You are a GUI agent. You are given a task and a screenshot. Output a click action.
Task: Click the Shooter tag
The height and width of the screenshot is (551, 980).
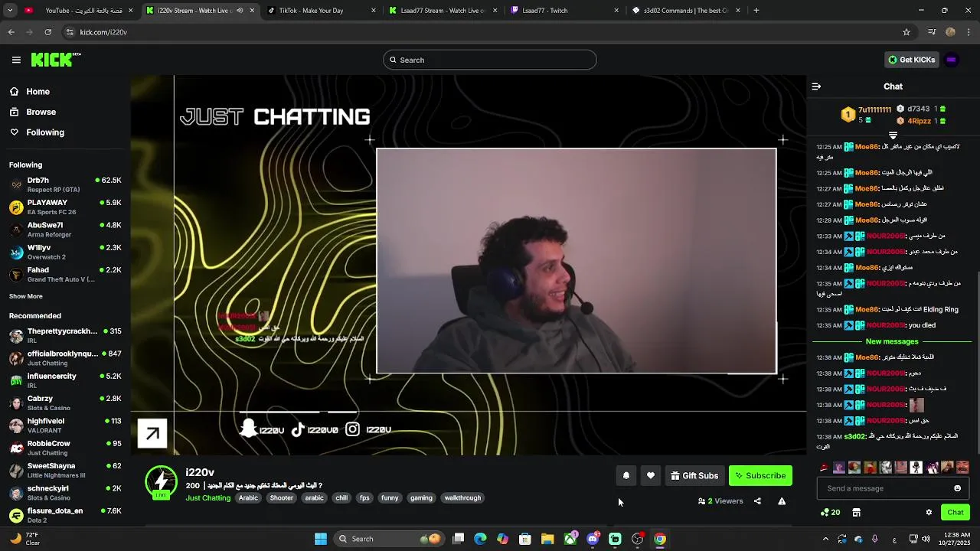[x=281, y=498]
